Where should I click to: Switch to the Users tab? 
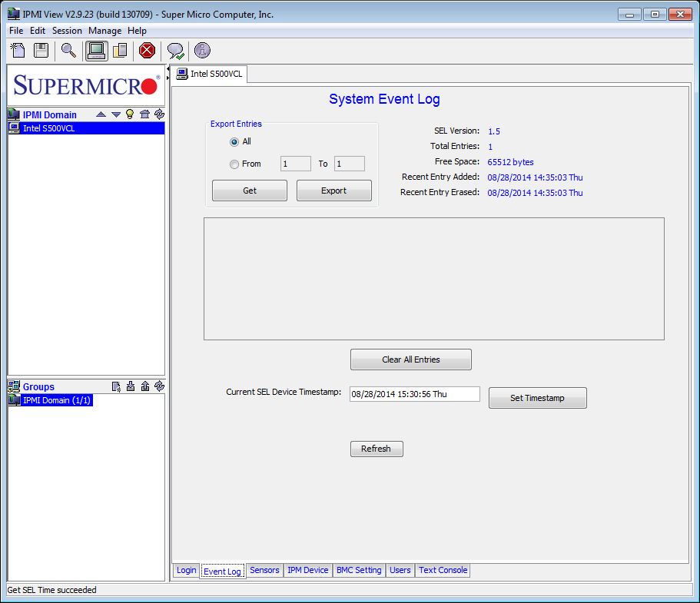coord(400,570)
